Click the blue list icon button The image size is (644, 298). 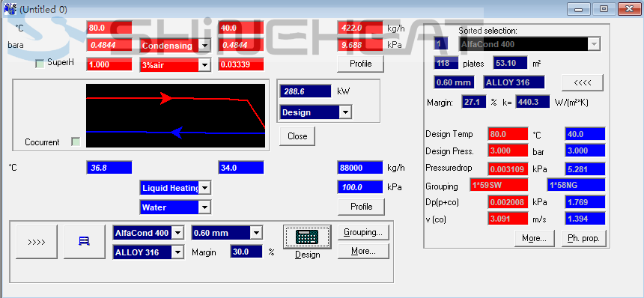point(84,241)
